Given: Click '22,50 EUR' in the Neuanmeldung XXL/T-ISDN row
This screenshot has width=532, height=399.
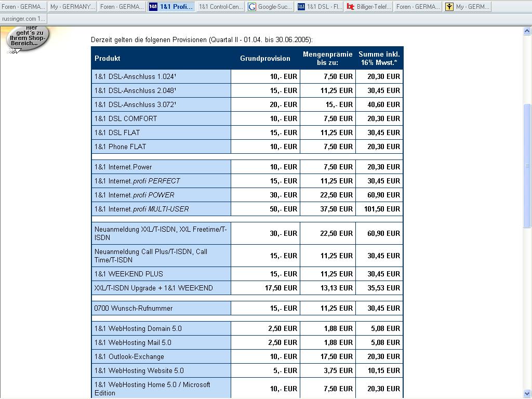Looking at the screenshot, I should pyautogui.click(x=337, y=233).
